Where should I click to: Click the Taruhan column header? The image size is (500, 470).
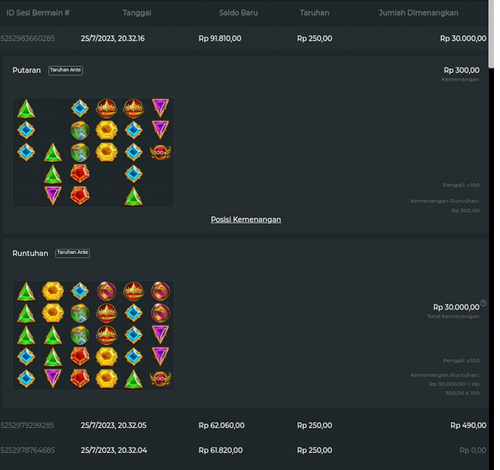[314, 13]
